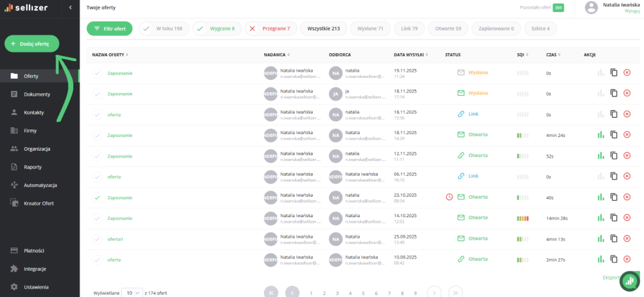Click the copy icon for oferta1 row
Viewport: 644px width, 297px height.
614,239
